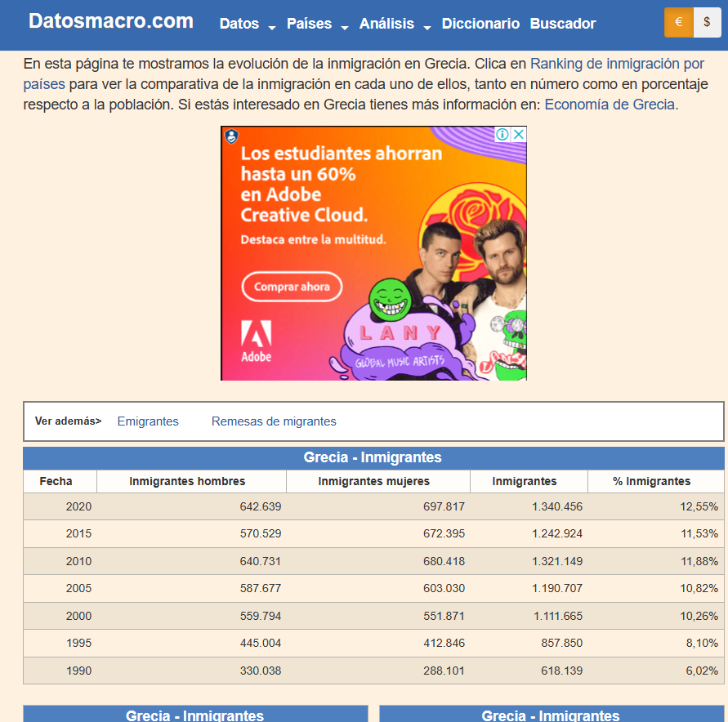Click value 642.639 for men in 2020
This screenshot has height=722, width=728.
coord(261,506)
